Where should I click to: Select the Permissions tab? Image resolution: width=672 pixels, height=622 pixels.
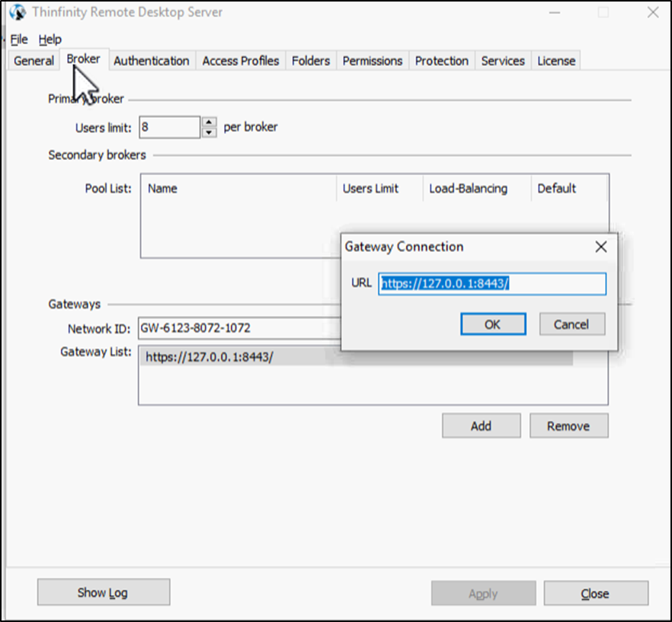pyautogui.click(x=372, y=61)
